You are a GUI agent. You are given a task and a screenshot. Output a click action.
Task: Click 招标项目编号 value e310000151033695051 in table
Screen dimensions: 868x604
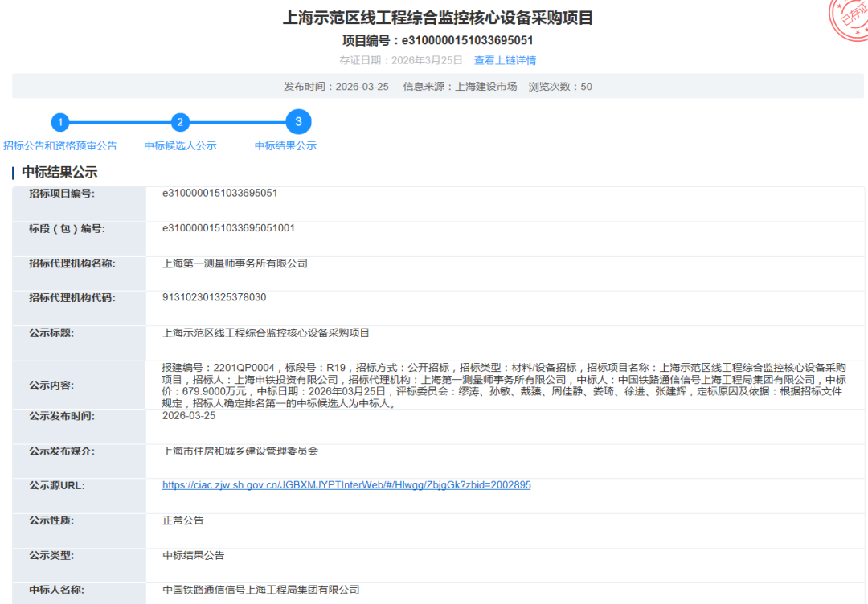tap(219, 193)
